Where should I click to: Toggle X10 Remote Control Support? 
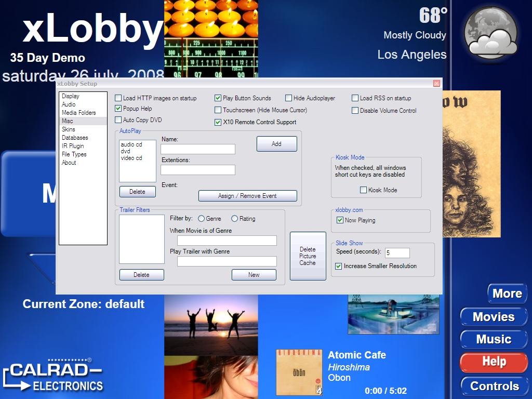[218, 122]
